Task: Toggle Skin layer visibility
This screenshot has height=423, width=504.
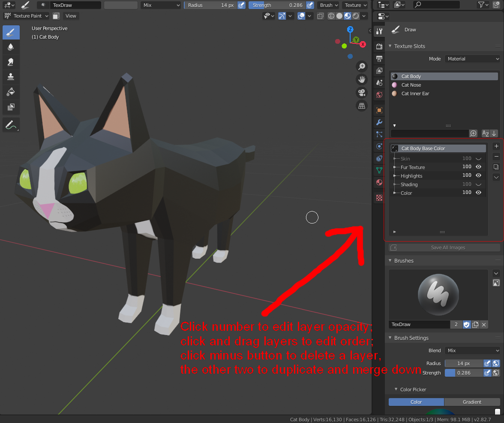Action: click(x=478, y=159)
